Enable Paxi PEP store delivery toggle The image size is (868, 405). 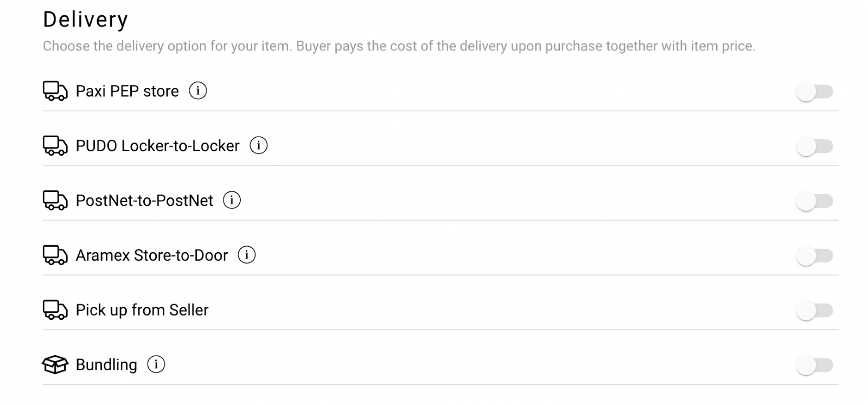[x=814, y=92]
